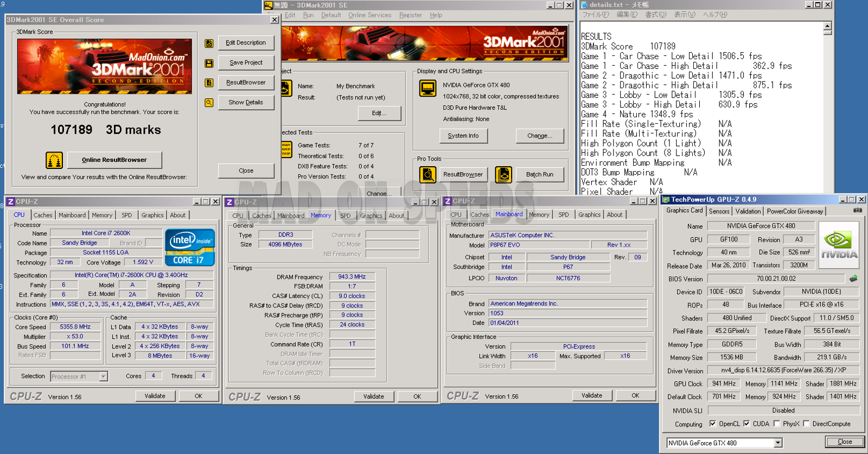Open the NVIDIA GeForce GTX 480 dropdown
868x454 pixels.
(778, 443)
